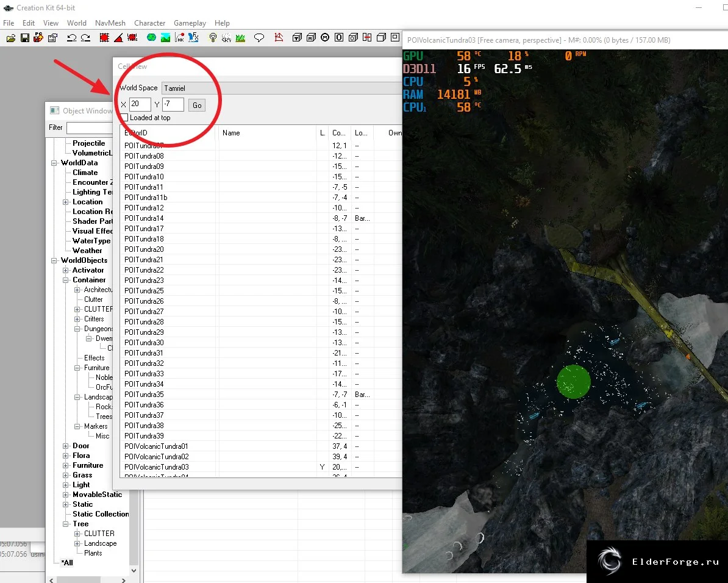Screen dimensions: 728x583
Task: Click the Undo arrow icon
Action: pyautogui.click(x=71, y=38)
